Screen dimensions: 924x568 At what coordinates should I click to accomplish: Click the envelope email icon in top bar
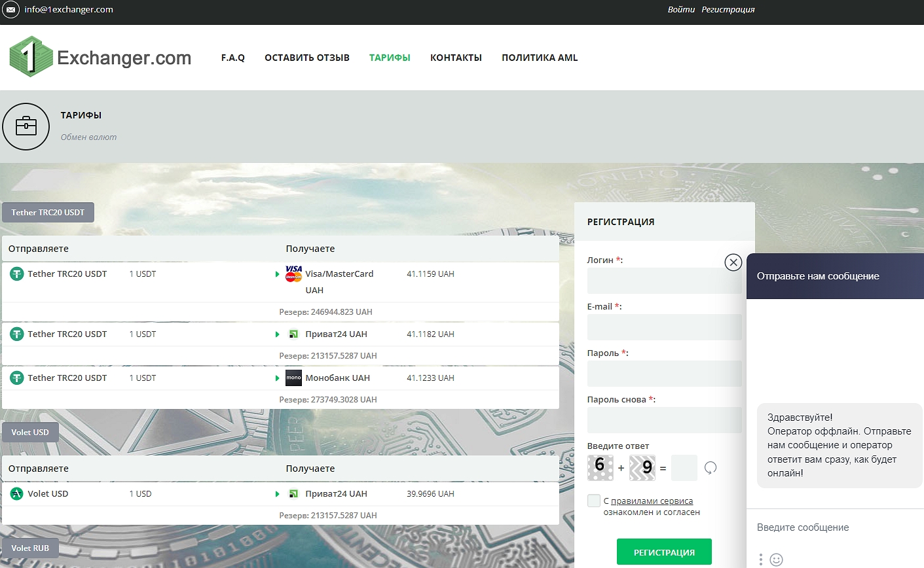pyautogui.click(x=10, y=10)
